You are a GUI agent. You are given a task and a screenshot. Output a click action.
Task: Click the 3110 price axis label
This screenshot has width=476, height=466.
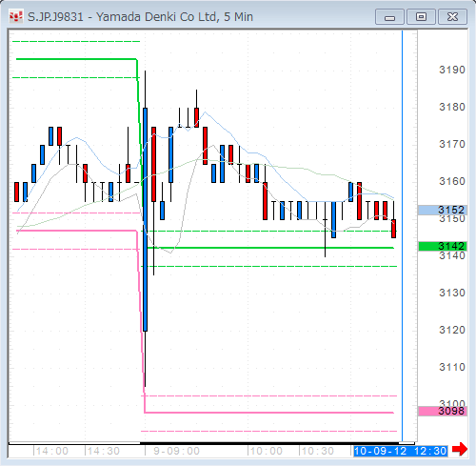[452, 367]
